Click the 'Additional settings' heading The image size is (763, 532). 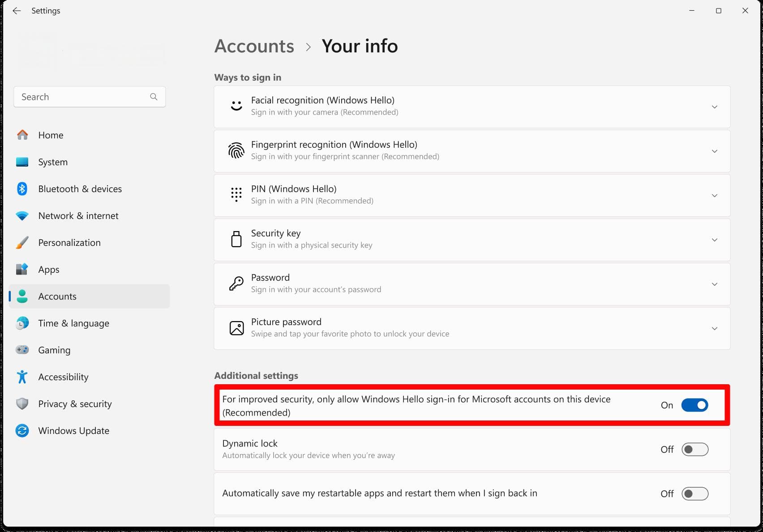256,376
